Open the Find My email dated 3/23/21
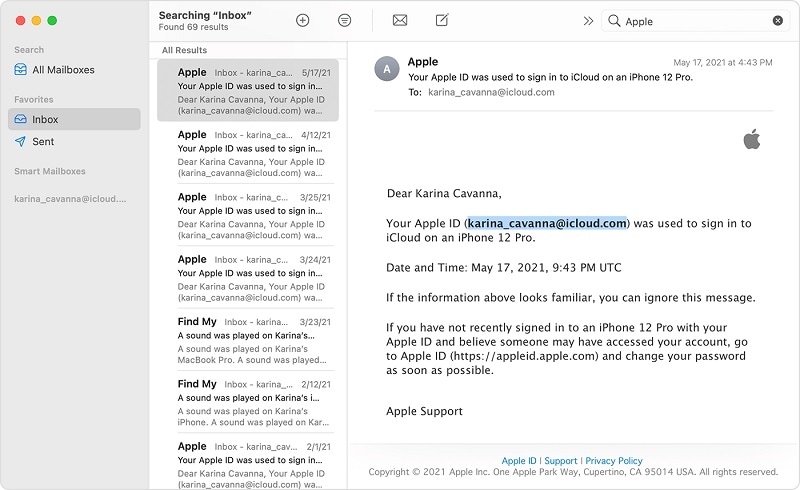800x490 pixels. (247, 340)
